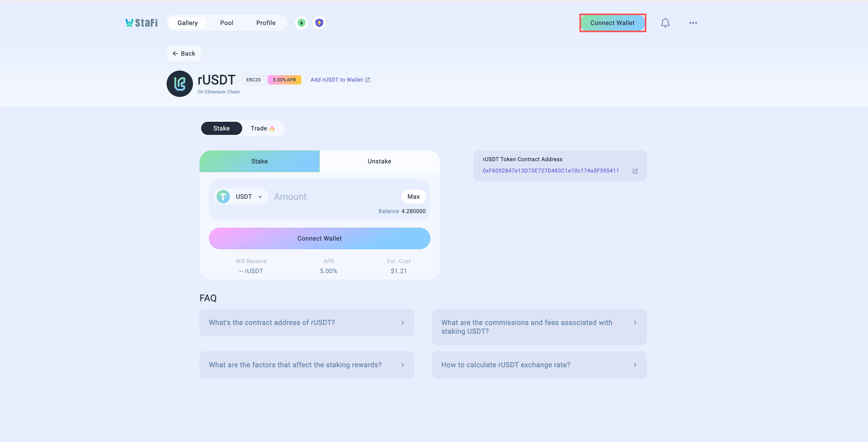Click the rUSDT token logo
The width and height of the screenshot is (868, 442).
coord(180,84)
